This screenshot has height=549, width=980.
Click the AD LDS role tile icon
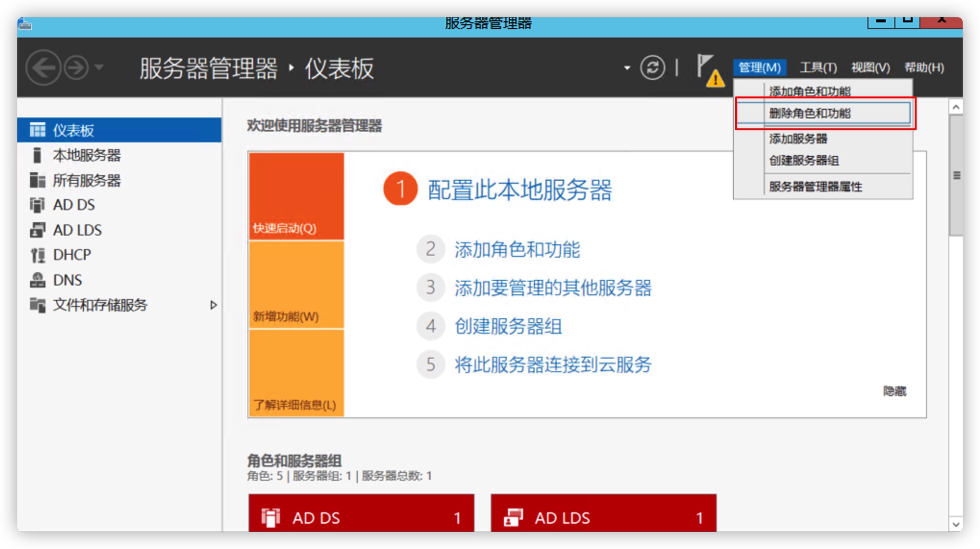click(x=513, y=517)
